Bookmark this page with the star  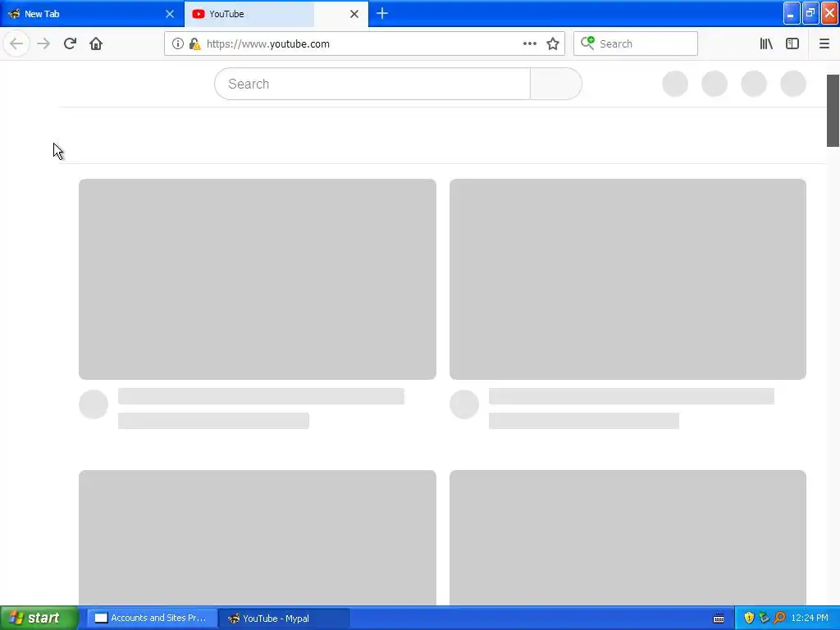click(553, 43)
